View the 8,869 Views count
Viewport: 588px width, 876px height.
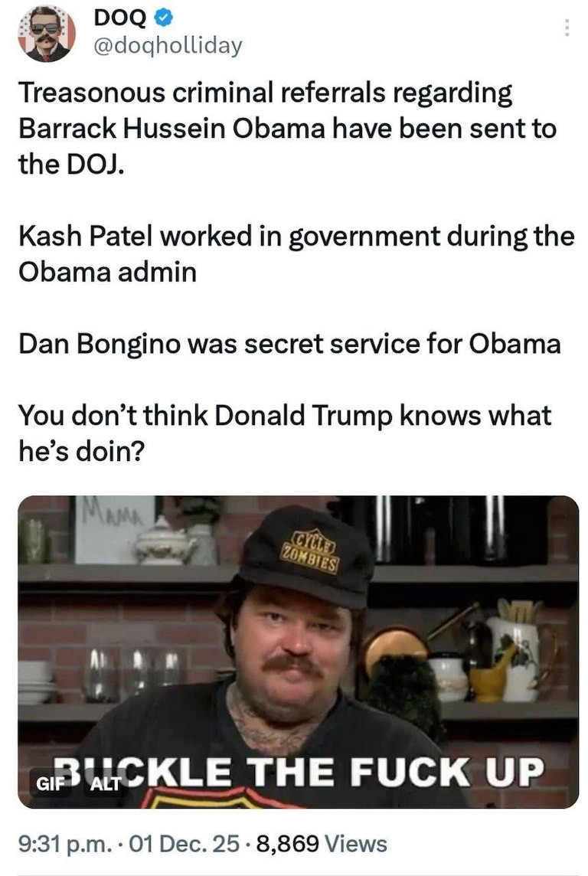point(322,844)
